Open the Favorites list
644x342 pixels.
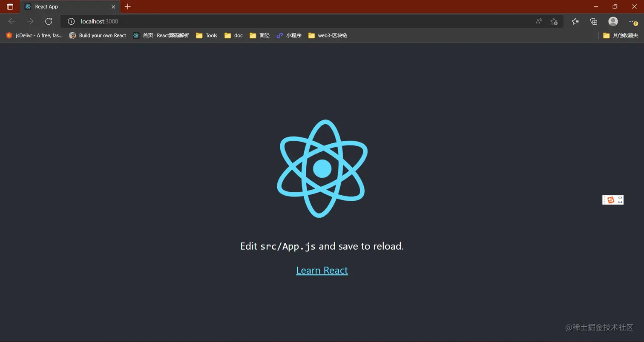575,21
